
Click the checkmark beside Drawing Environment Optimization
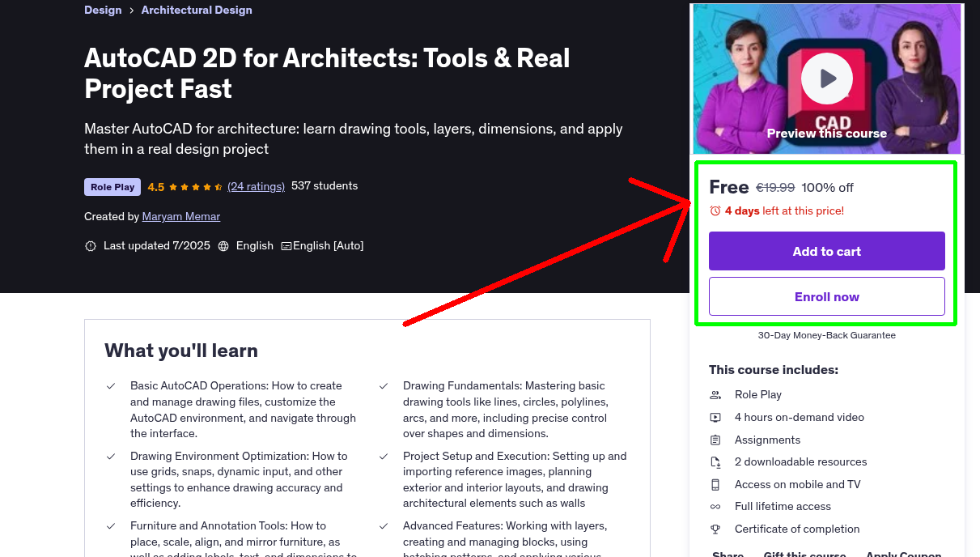point(111,457)
